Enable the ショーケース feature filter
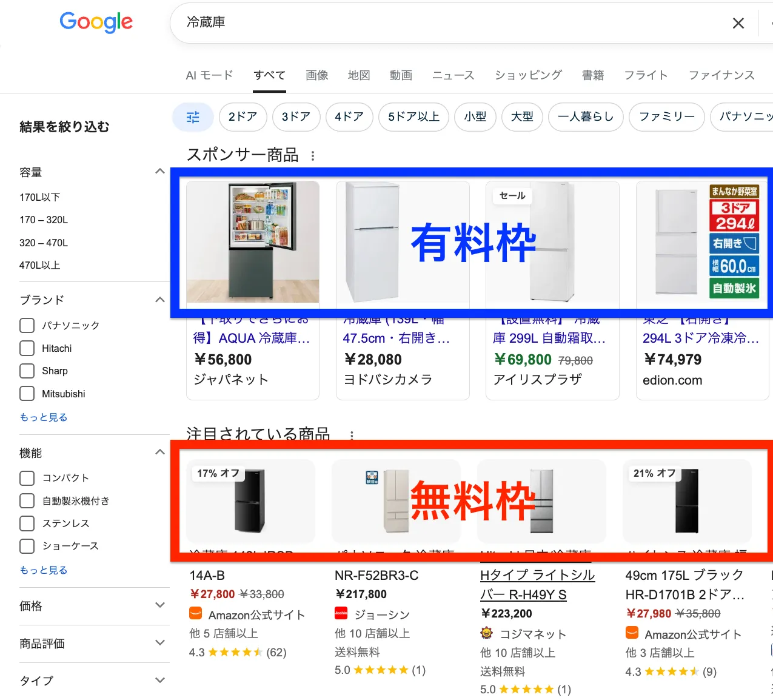773x700 pixels. (x=27, y=546)
